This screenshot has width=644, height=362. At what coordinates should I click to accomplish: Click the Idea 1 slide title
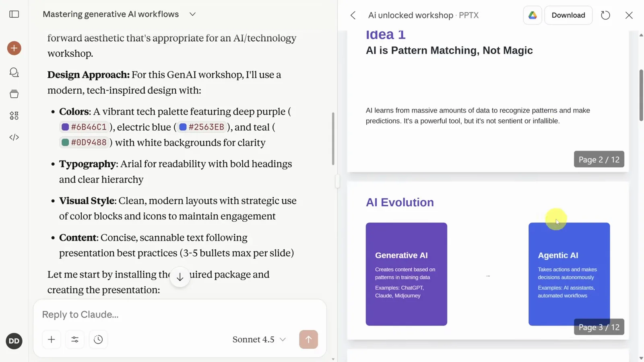386,35
